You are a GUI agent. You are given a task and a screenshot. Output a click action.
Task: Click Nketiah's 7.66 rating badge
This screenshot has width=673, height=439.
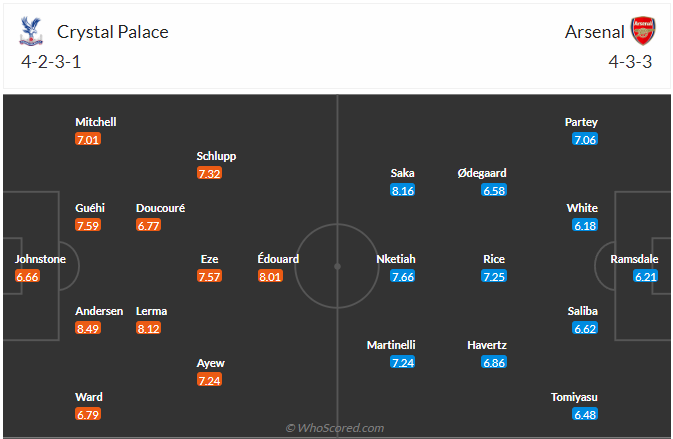coord(403,276)
